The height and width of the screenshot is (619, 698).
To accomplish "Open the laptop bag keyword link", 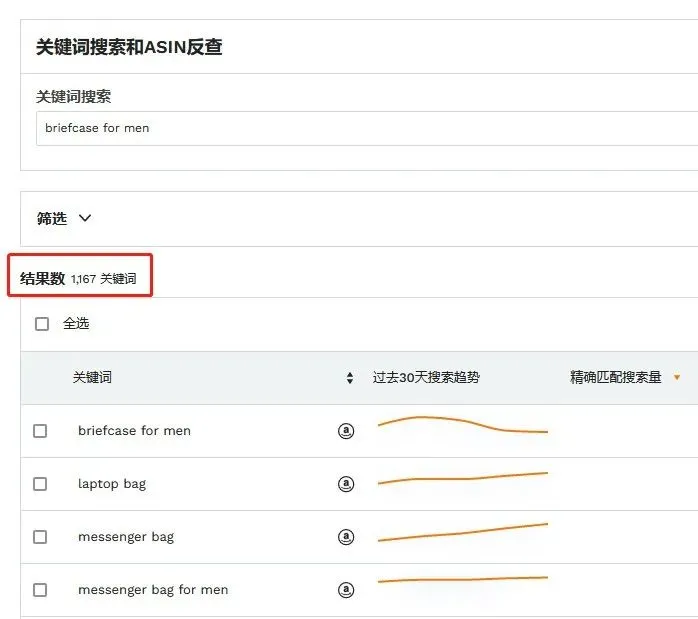I will pyautogui.click(x=112, y=484).
